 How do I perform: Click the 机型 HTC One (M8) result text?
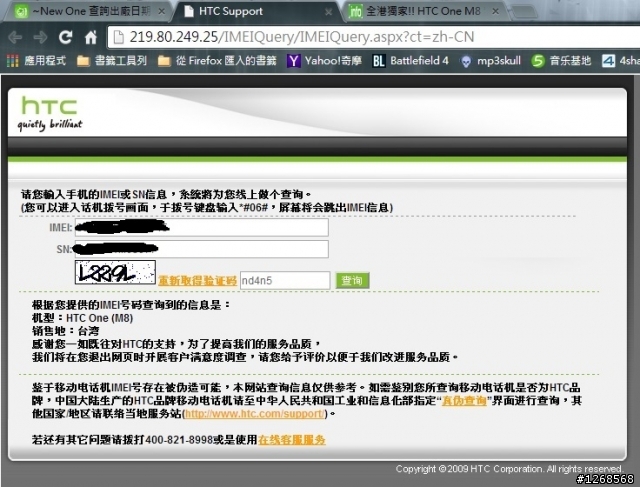coord(82,318)
